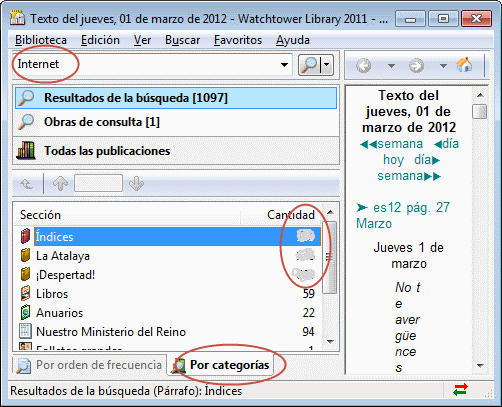Select Nuestro Ministerio del Reino row
This screenshot has width=502, height=407.
168,332
